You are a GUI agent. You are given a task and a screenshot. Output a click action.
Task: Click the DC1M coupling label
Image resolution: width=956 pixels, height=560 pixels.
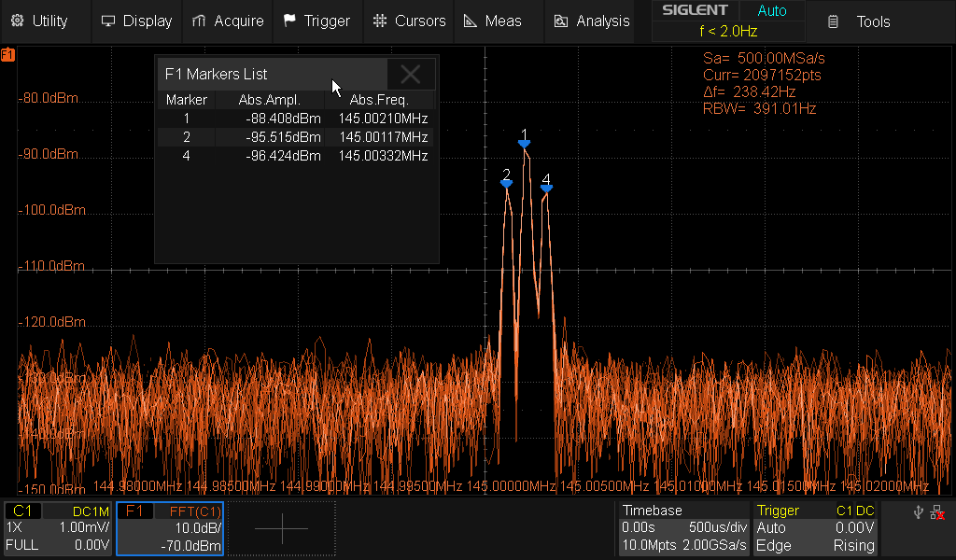click(x=91, y=511)
